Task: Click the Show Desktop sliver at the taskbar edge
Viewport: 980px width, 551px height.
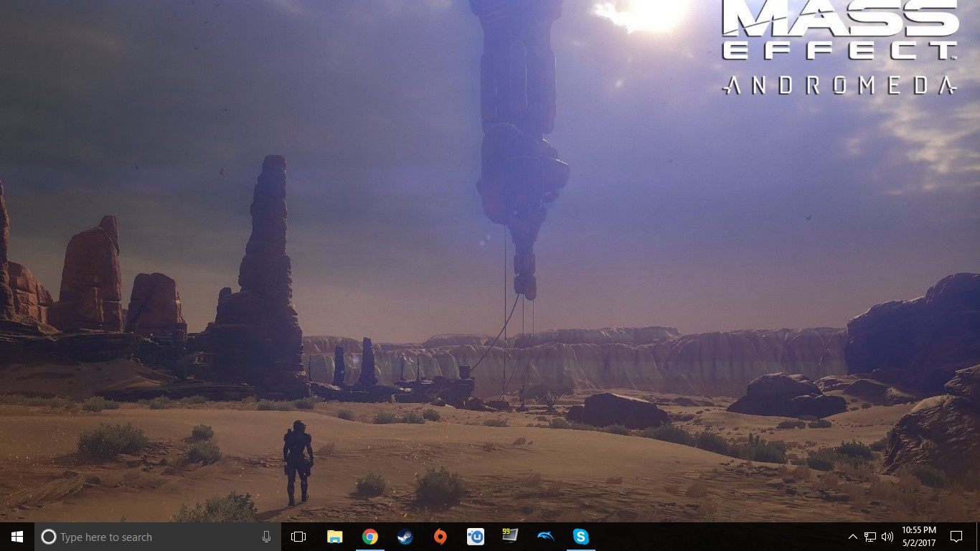Action: (978, 537)
